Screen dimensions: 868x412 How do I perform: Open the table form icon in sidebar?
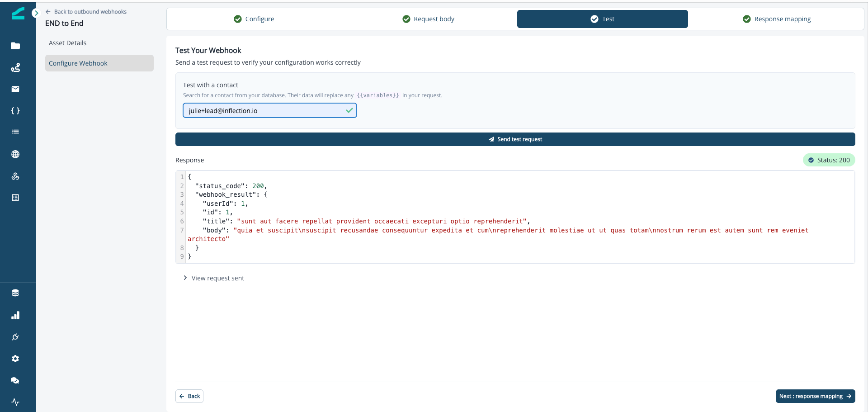tap(15, 198)
